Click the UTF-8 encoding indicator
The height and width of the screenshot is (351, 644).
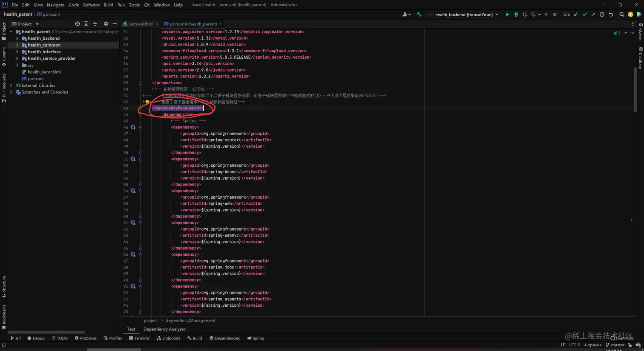(575, 345)
